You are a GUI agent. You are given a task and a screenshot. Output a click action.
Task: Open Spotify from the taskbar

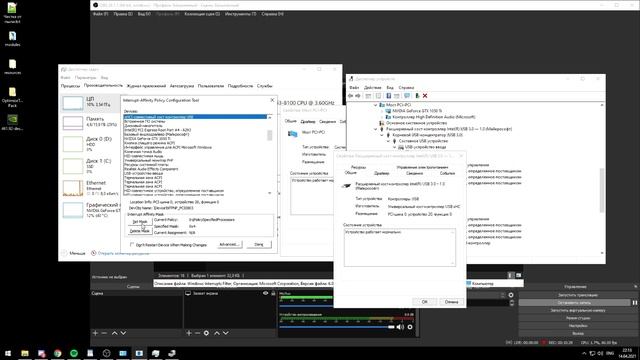pyautogui.click(x=74, y=353)
